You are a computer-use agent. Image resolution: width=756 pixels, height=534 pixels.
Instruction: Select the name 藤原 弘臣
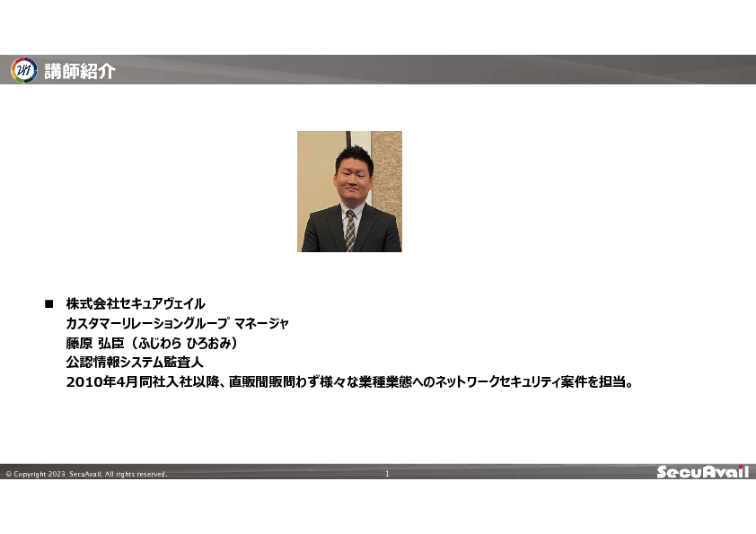click(x=92, y=344)
